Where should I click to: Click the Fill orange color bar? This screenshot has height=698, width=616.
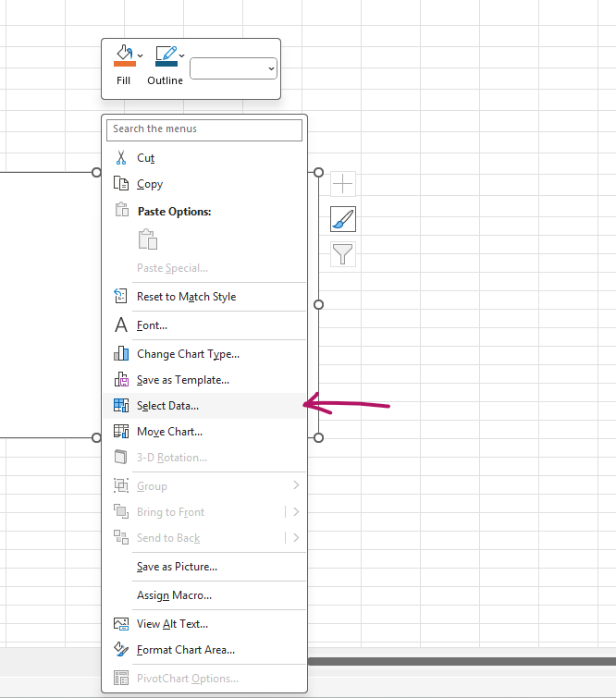coord(125,64)
